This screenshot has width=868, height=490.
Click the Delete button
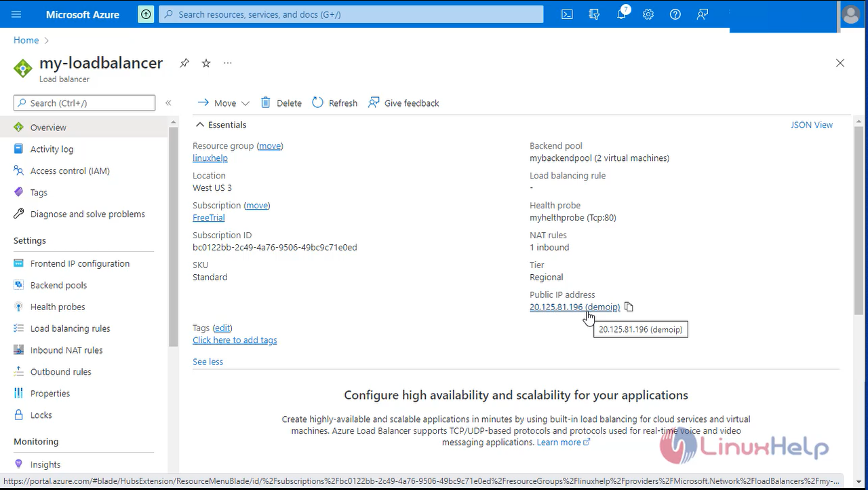pos(281,103)
